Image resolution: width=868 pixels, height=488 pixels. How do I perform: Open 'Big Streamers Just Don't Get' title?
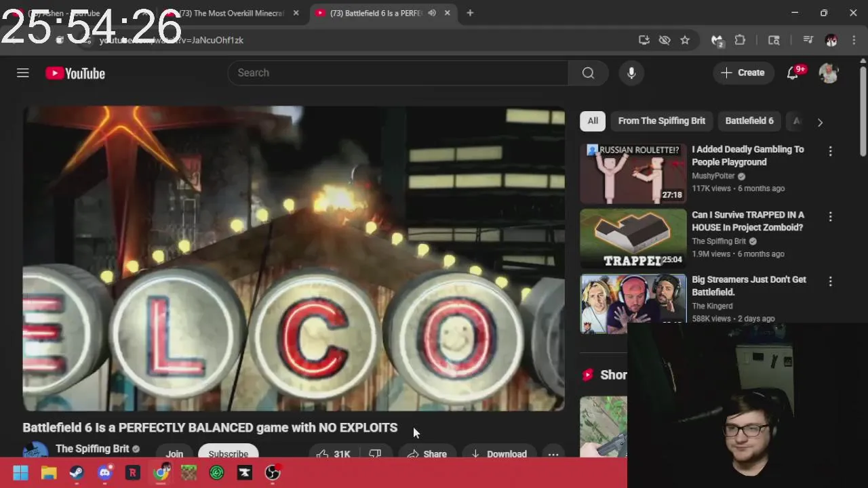click(749, 286)
